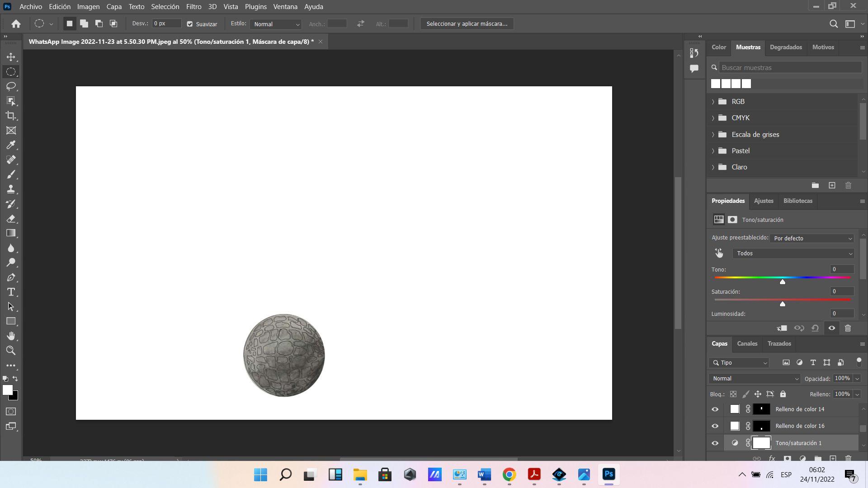
Task: Hide the Relleno de color 14 layer
Action: [x=715, y=409]
